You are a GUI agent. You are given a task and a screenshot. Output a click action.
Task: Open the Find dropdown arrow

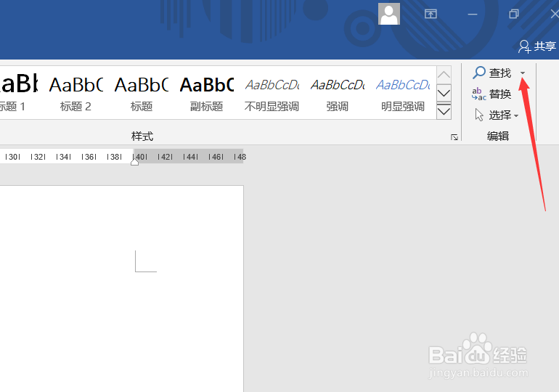pos(523,73)
